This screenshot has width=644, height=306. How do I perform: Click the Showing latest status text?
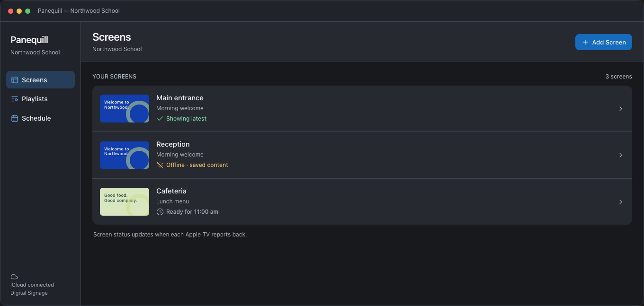186,119
